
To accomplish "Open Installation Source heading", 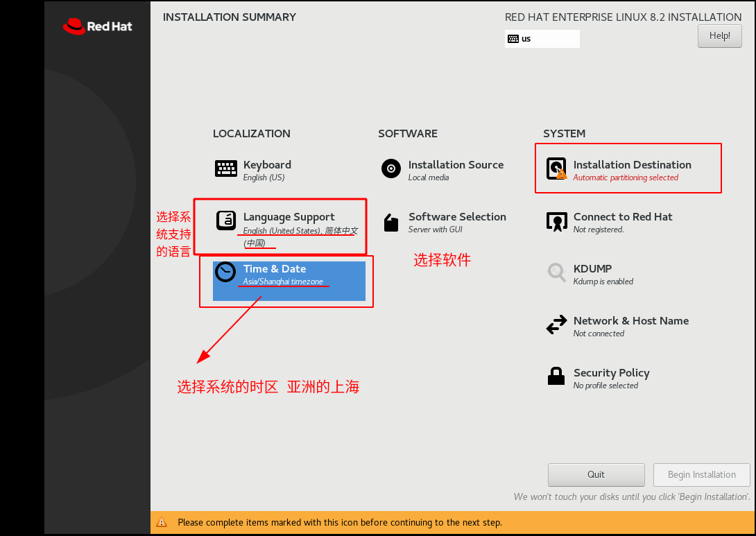I will point(456,165).
